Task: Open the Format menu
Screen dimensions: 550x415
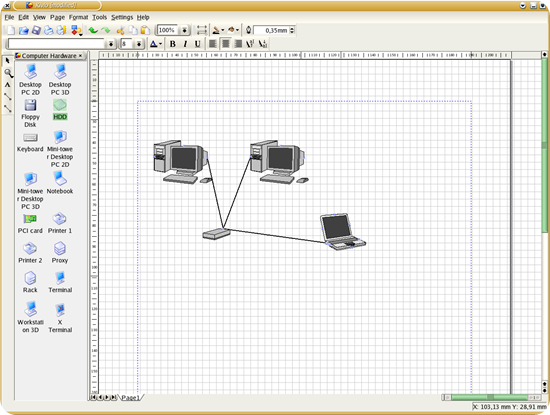Action: [x=79, y=17]
